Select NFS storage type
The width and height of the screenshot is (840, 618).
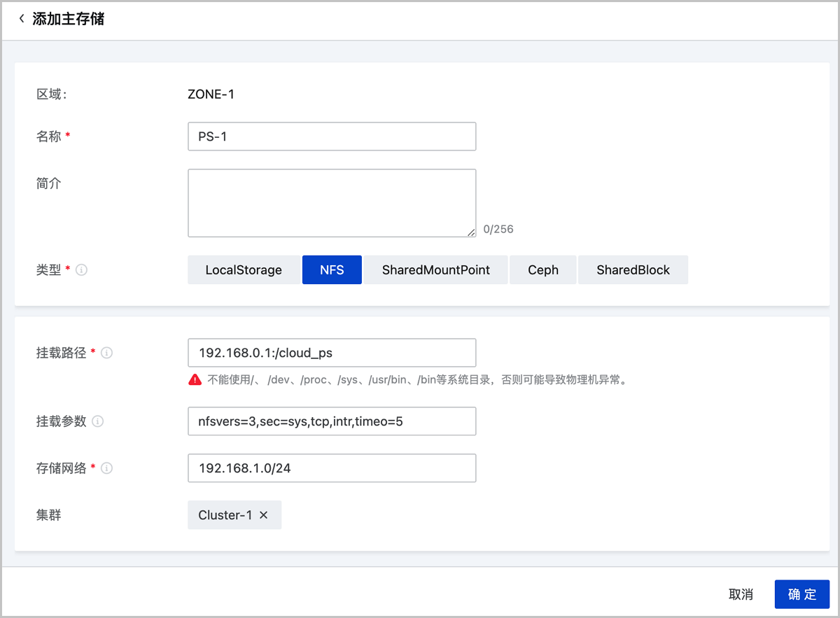tap(332, 270)
